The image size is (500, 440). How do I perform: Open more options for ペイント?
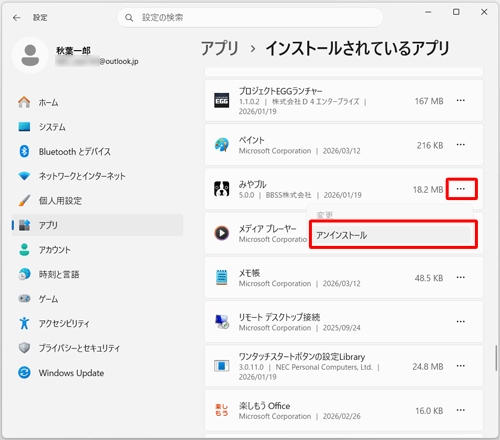coord(461,145)
